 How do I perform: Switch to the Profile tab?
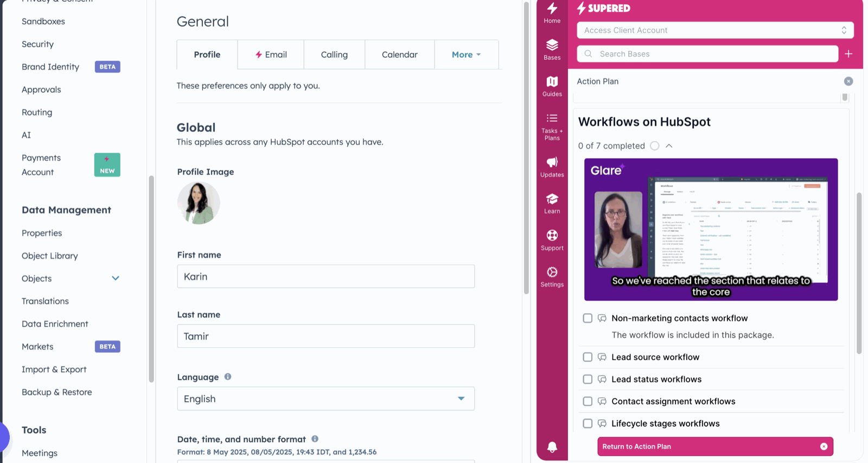(x=207, y=54)
